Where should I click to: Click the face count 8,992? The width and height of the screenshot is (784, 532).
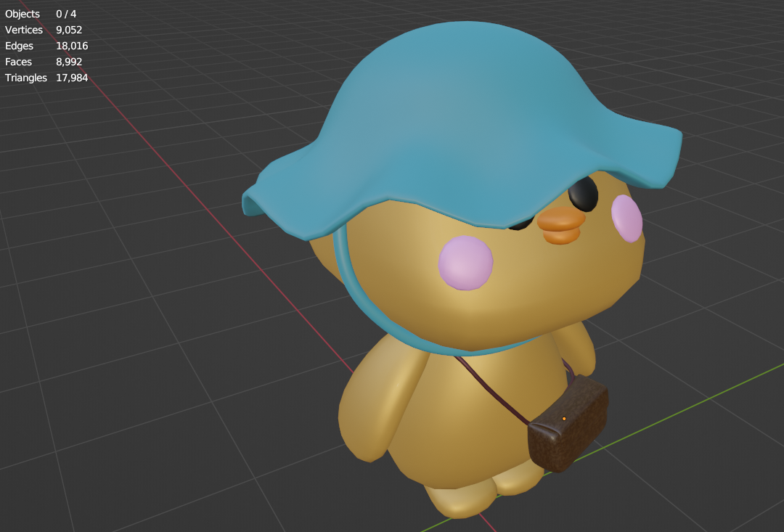pos(69,62)
